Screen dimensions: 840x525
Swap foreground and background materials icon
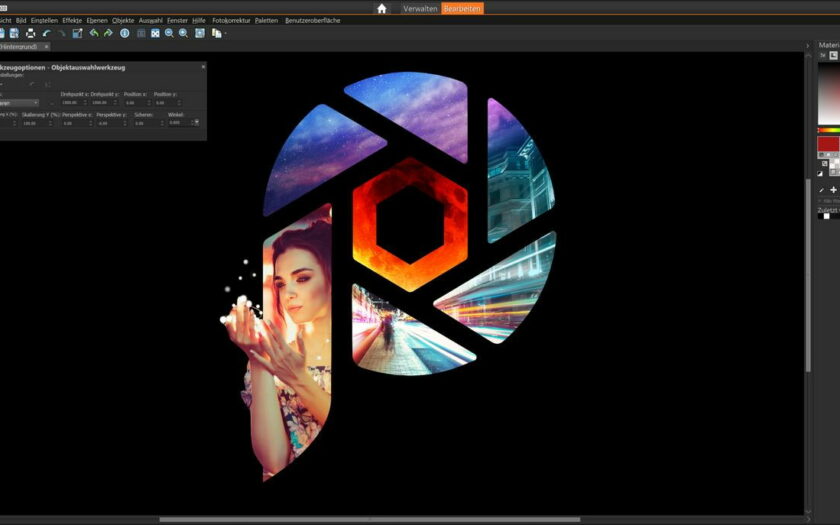tap(824, 163)
